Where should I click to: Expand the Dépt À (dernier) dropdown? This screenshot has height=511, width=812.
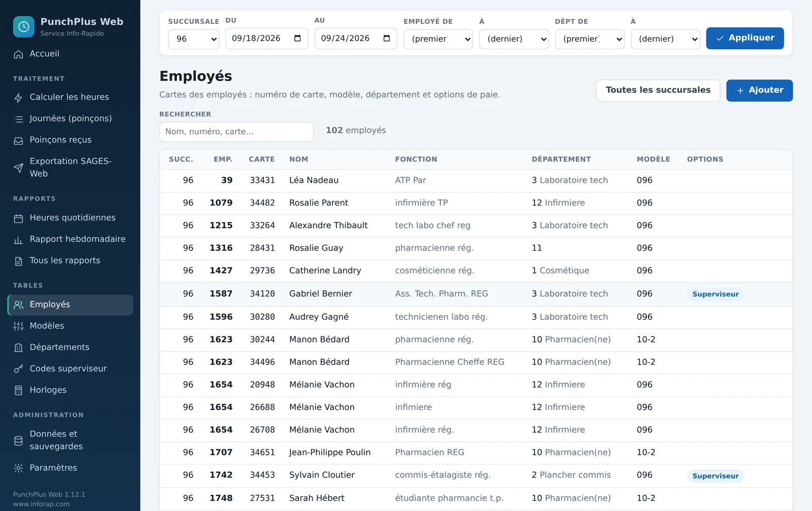665,39
